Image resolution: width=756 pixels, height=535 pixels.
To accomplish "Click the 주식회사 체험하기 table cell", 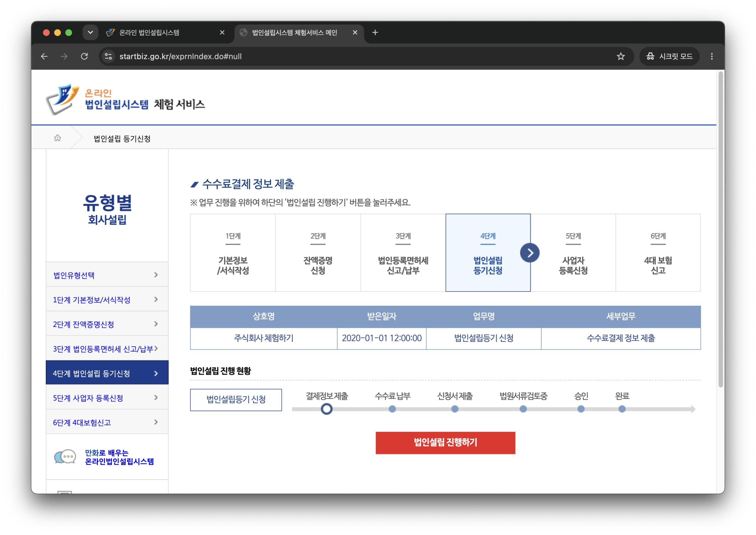I will [264, 338].
